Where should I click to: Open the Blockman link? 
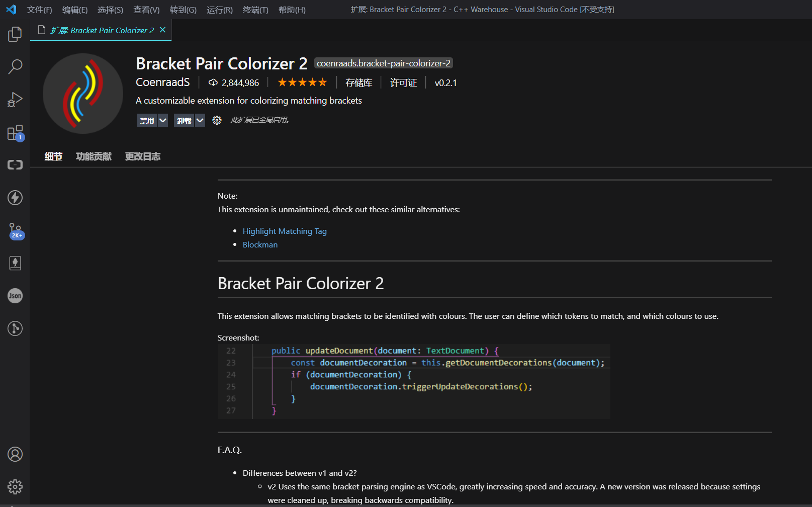(x=260, y=245)
